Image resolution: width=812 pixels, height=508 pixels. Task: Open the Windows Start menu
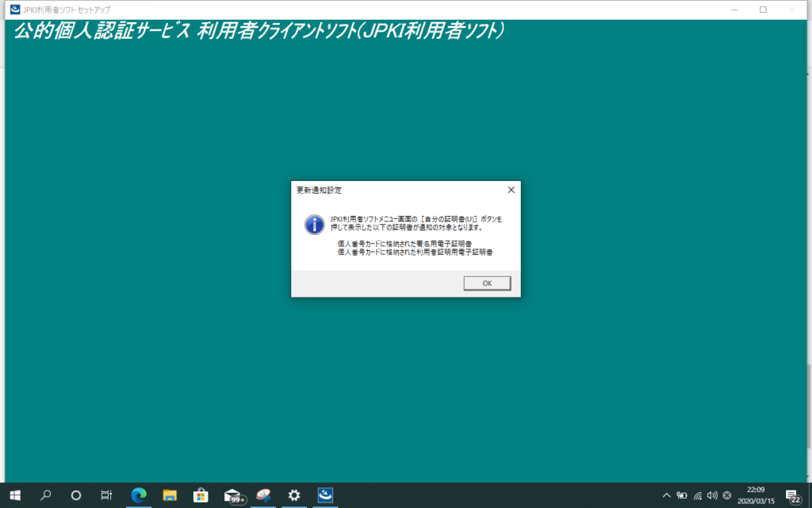pyautogui.click(x=15, y=495)
